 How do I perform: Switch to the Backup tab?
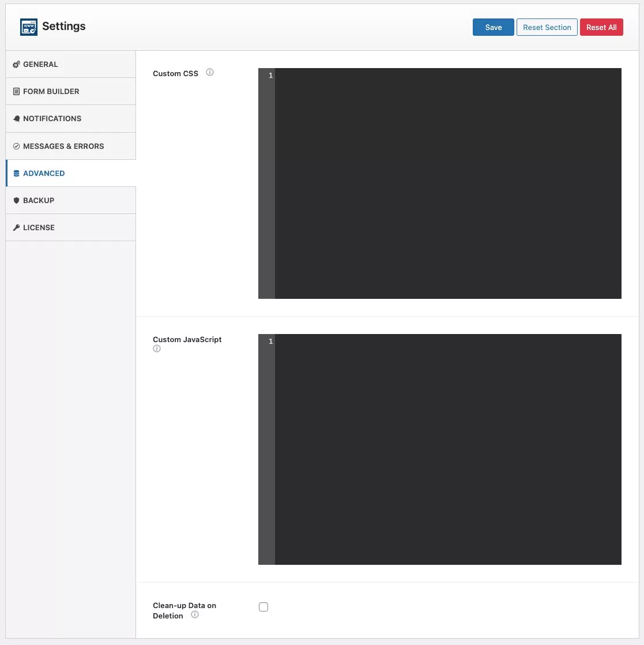tap(39, 201)
